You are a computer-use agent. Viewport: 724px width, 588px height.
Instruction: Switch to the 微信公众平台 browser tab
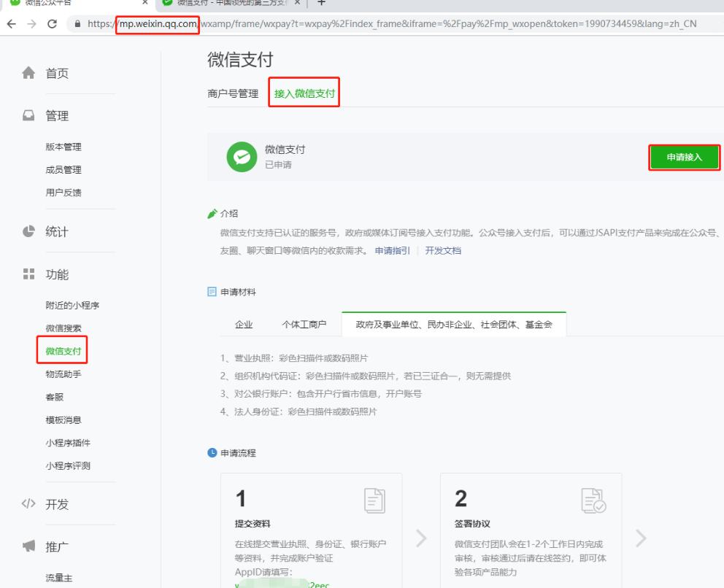click(77, 3)
